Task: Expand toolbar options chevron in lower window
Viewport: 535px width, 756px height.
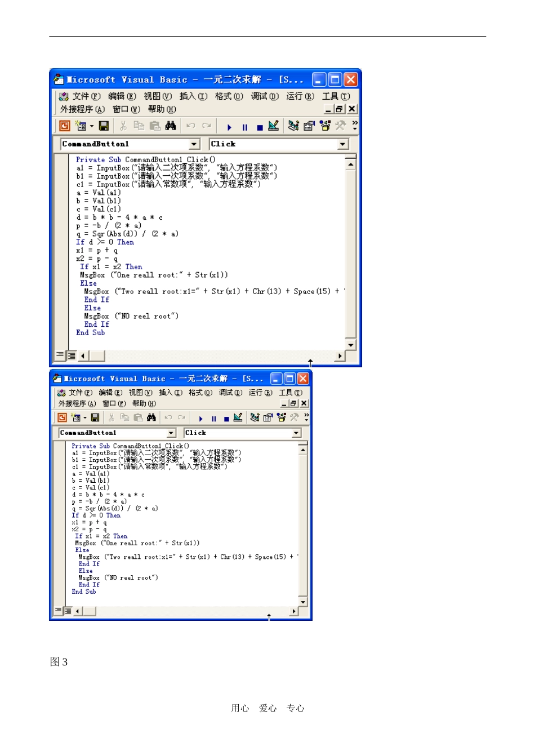Action: point(306,417)
